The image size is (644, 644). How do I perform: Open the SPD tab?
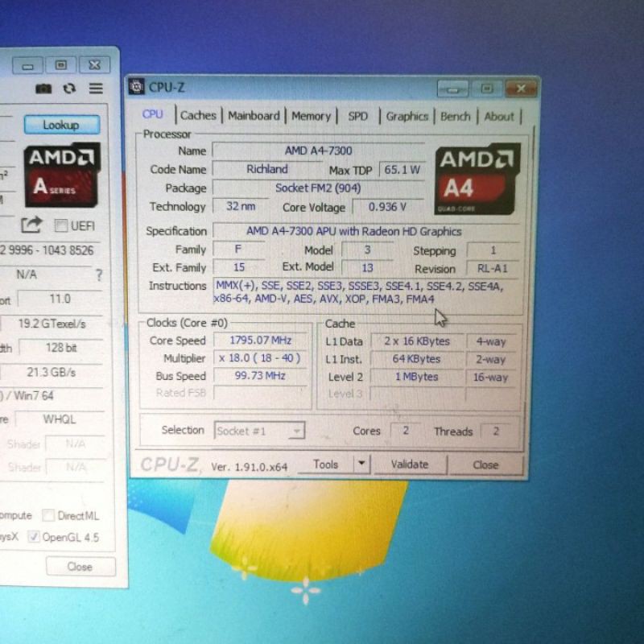click(357, 116)
